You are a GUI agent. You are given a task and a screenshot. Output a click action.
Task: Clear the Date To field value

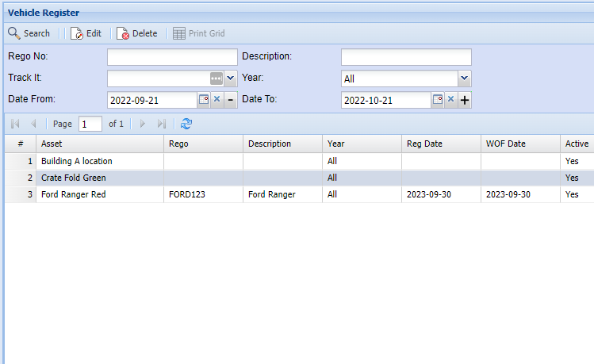click(x=450, y=100)
